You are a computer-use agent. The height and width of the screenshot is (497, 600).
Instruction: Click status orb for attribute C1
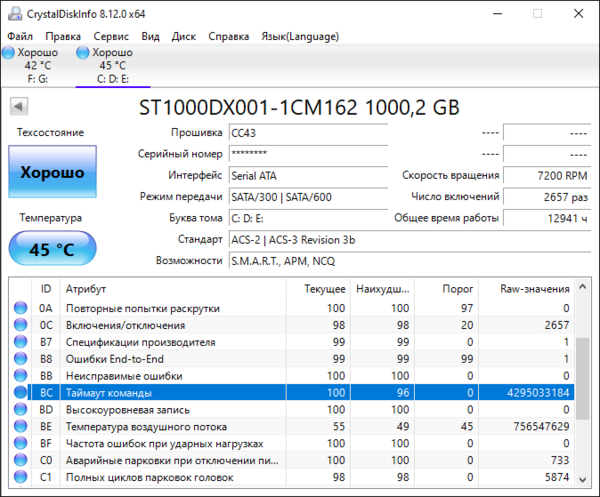tap(20, 477)
